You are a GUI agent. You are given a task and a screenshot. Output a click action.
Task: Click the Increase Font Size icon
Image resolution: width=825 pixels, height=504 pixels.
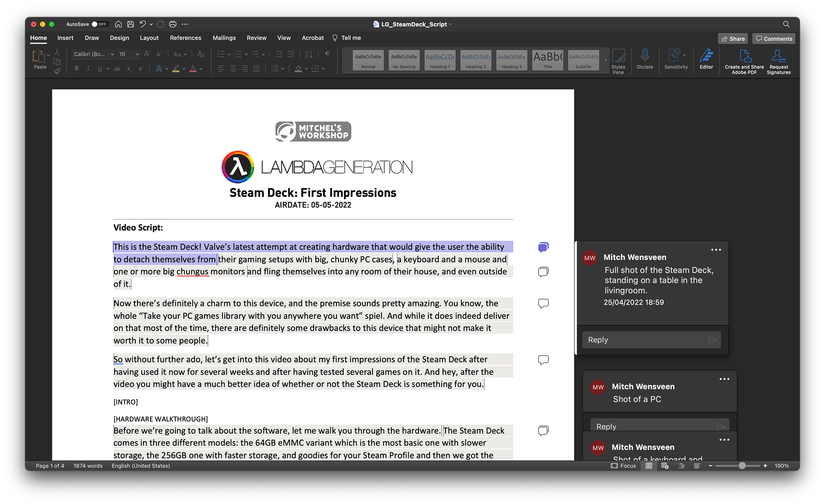point(147,54)
